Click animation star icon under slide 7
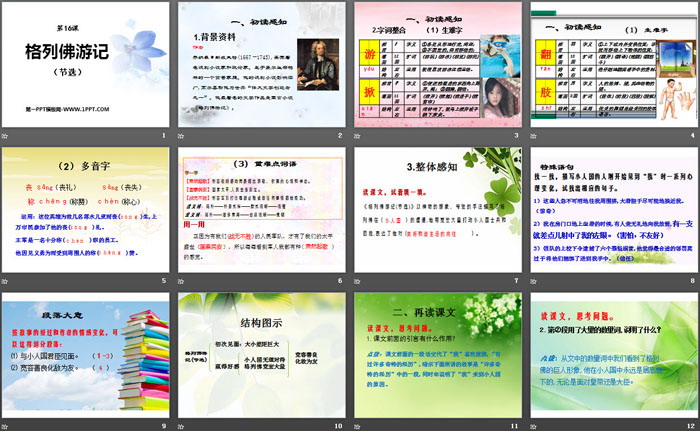Image resolution: width=700 pixels, height=431 pixels. tap(358, 281)
